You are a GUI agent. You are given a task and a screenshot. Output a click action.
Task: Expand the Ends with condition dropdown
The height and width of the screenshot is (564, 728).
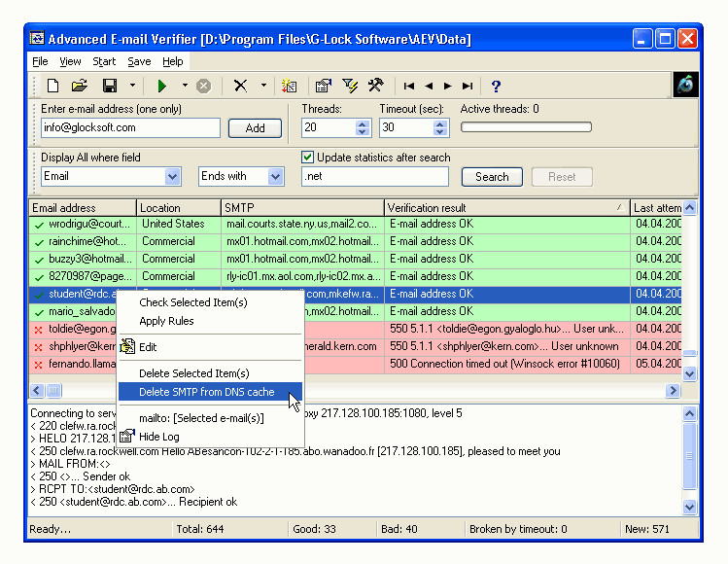(x=276, y=176)
